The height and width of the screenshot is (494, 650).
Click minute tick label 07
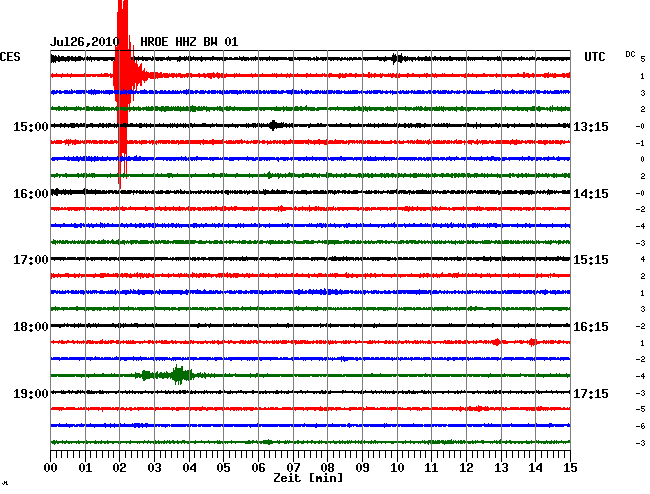coord(293,468)
